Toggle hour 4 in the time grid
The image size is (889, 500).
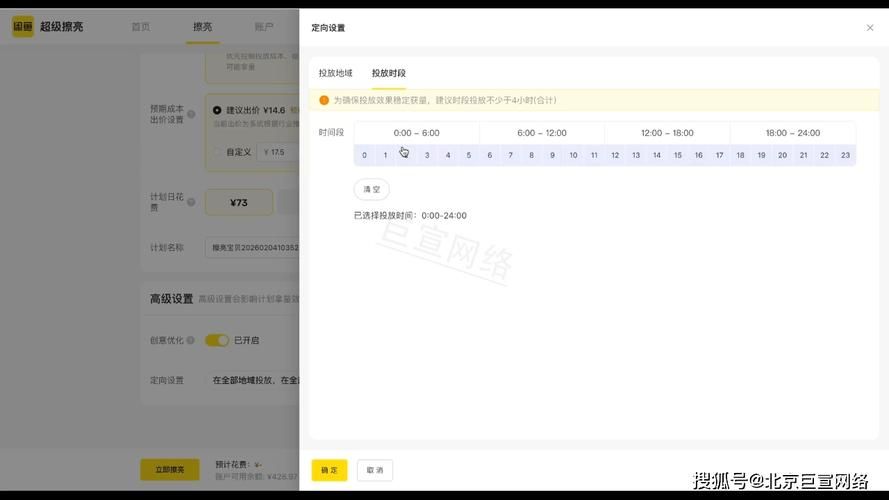[448, 155]
